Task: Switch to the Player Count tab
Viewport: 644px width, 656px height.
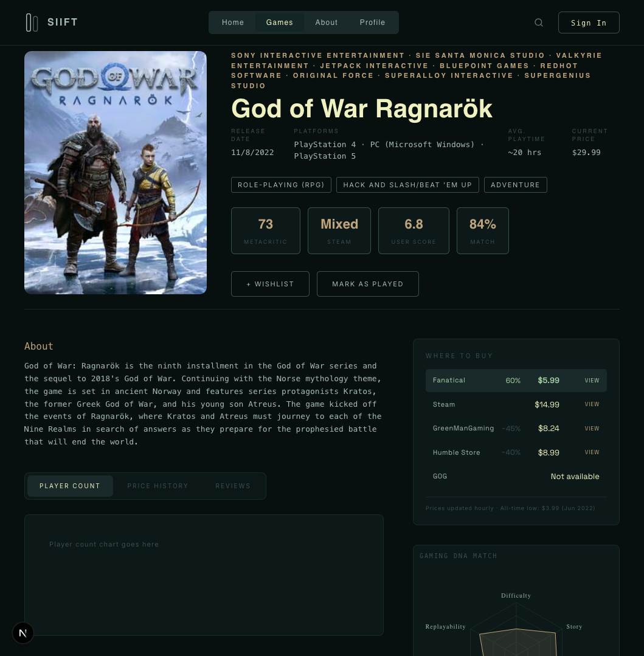Action: pos(70,486)
